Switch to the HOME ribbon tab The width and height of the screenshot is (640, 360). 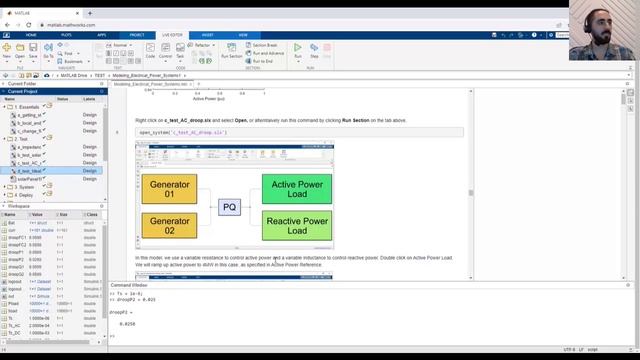[31, 35]
